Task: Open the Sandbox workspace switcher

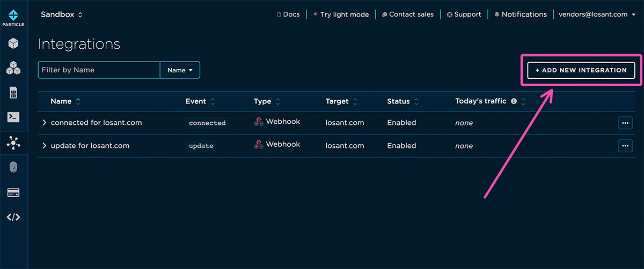Action: 62,14
